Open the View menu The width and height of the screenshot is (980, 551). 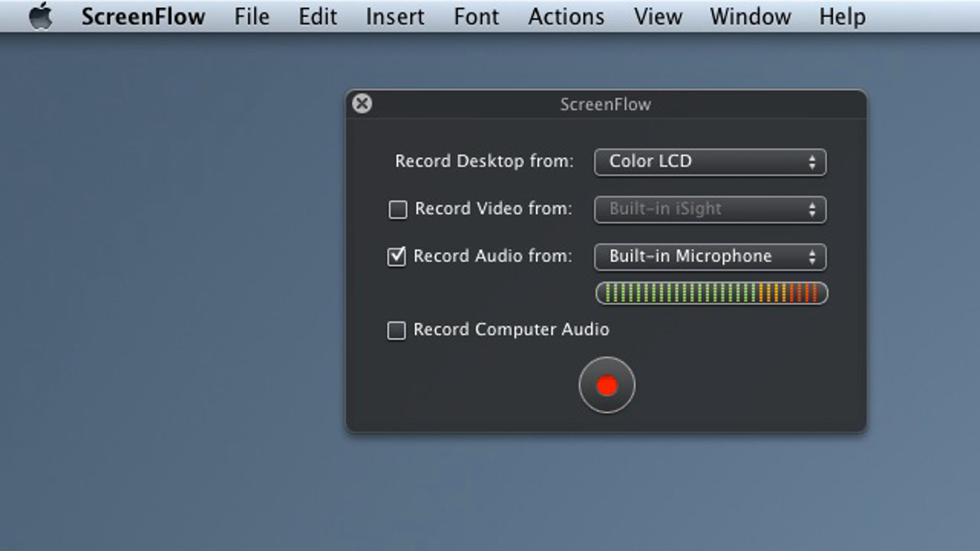pyautogui.click(x=658, y=17)
